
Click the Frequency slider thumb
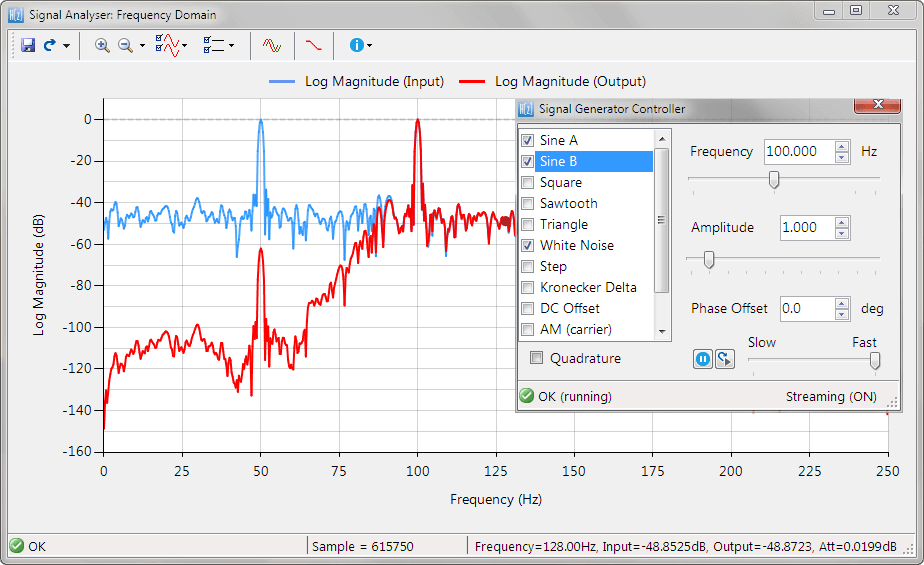[x=773, y=179]
